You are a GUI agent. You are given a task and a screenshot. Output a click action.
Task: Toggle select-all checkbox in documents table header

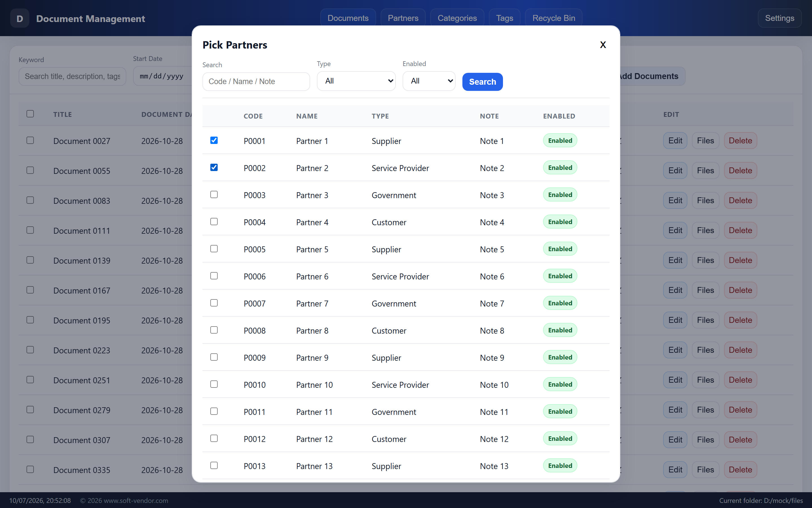tap(30, 113)
